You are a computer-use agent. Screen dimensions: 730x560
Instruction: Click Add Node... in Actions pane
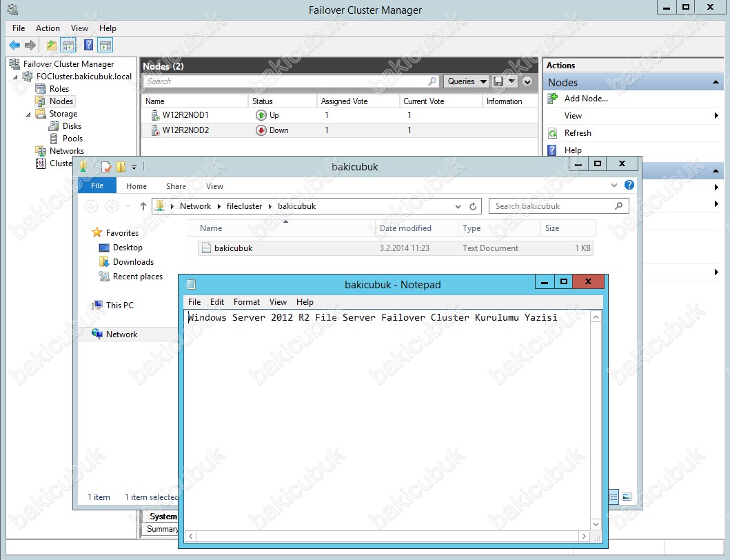tap(586, 99)
